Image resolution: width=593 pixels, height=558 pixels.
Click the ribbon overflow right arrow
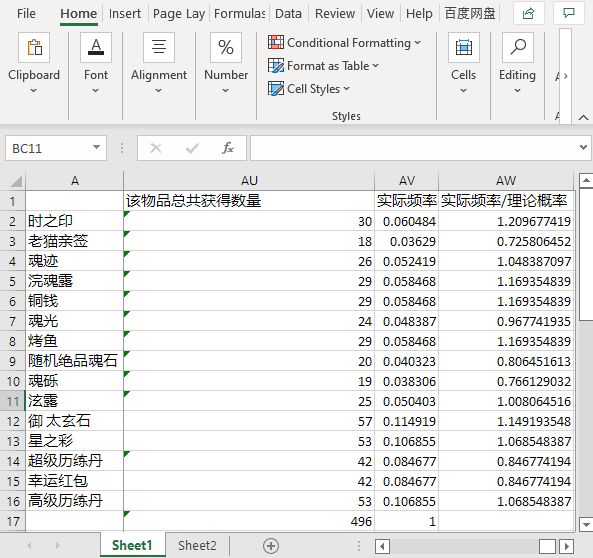click(565, 76)
